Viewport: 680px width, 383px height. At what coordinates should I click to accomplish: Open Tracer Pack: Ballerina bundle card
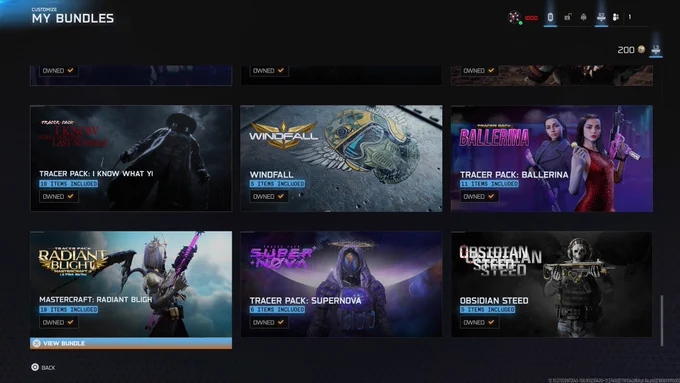552,158
